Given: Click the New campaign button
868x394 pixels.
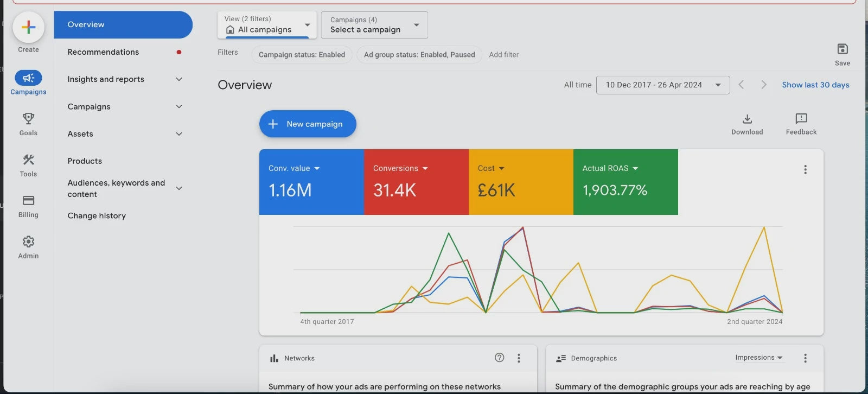Looking at the screenshot, I should (308, 124).
